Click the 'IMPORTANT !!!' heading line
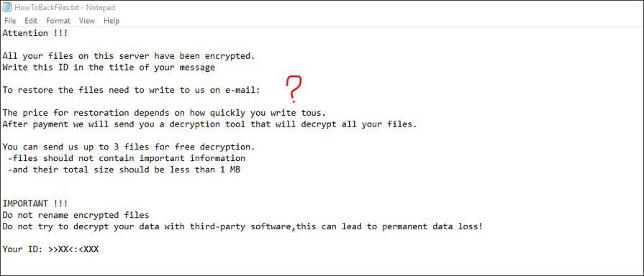 point(35,203)
